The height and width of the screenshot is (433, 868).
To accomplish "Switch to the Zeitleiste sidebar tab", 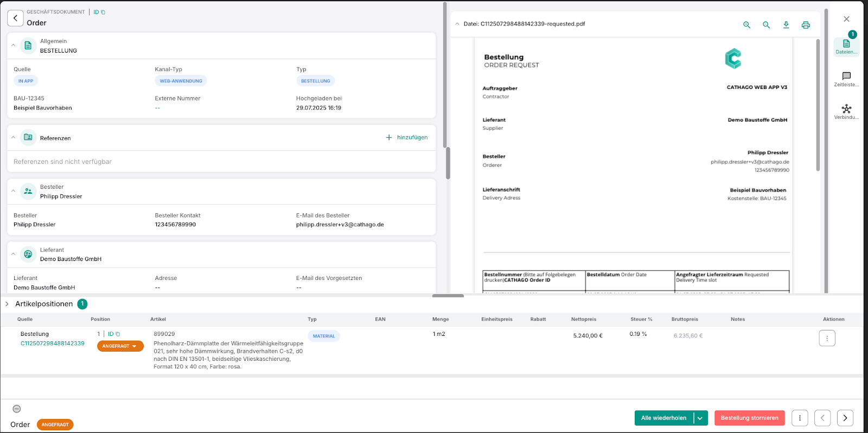I will point(846,79).
